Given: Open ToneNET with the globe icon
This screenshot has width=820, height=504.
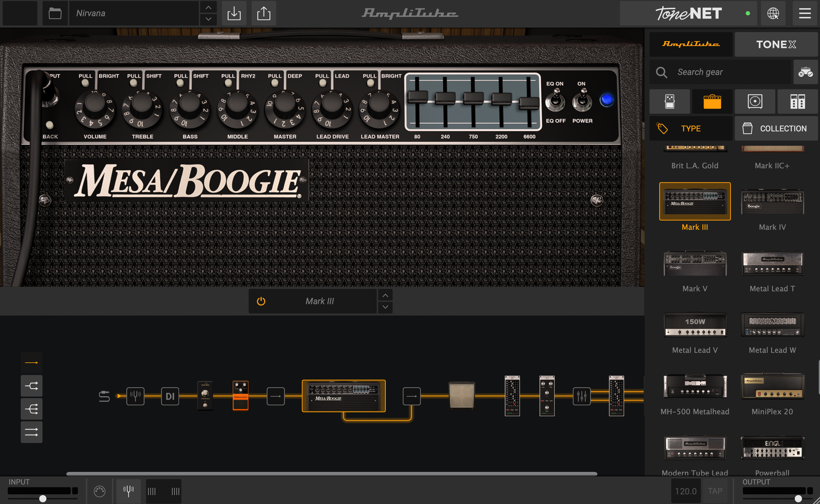Looking at the screenshot, I should tap(773, 13).
